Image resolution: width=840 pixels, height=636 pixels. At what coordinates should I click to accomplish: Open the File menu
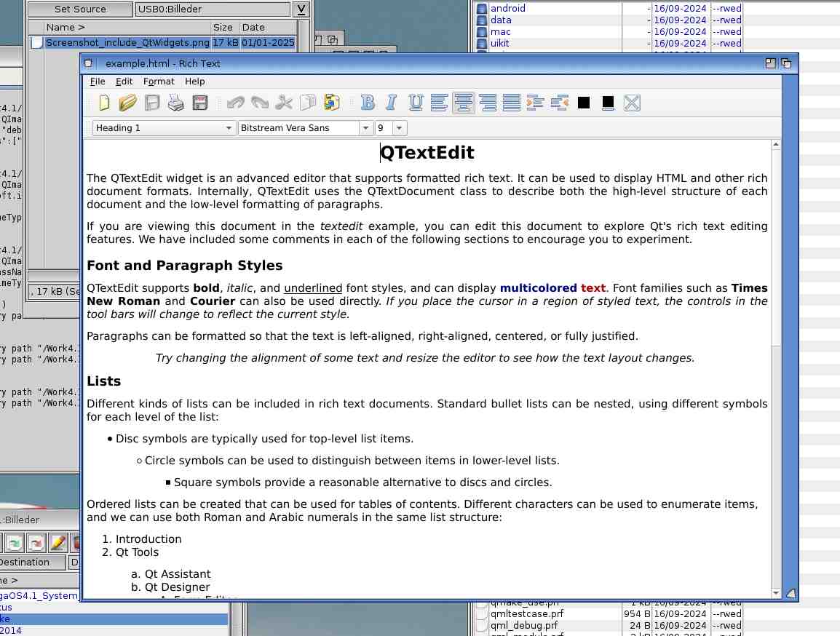pyautogui.click(x=98, y=82)
